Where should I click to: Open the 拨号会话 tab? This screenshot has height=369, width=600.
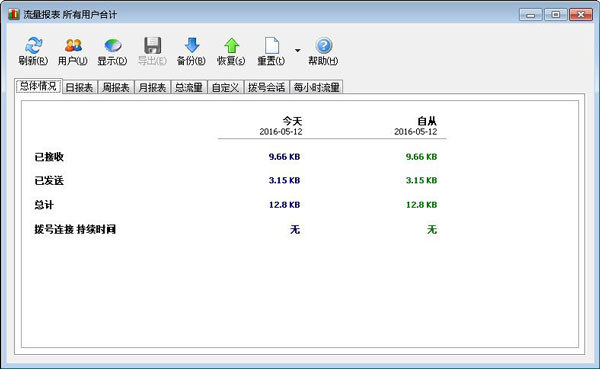(x=267, y=87)
